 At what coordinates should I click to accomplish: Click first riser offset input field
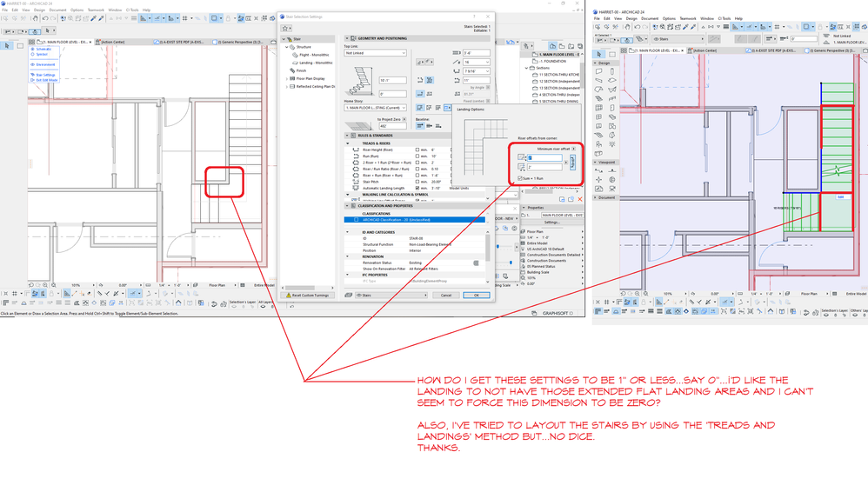[544, 157]
